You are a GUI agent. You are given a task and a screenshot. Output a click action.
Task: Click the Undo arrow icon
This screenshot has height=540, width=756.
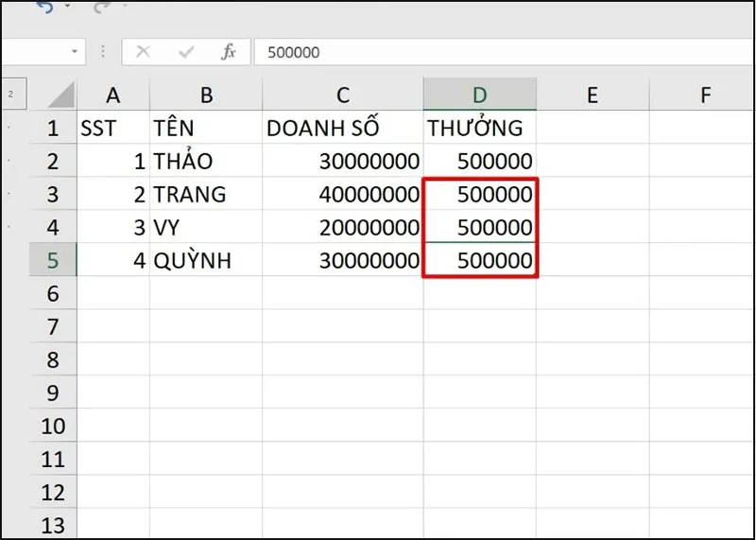(x=44, y=7)
